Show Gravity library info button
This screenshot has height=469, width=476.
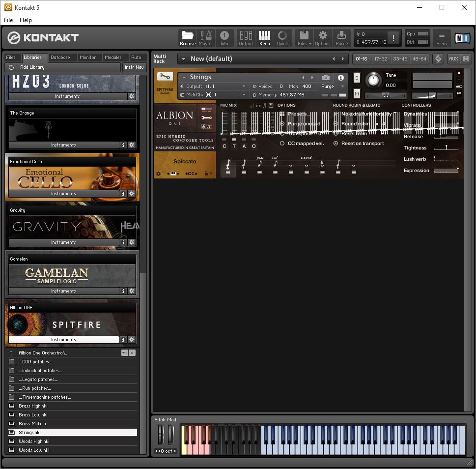click(123, 242)
